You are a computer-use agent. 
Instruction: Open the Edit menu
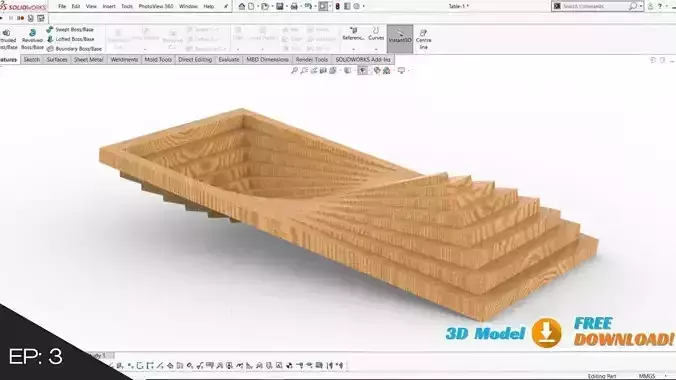[76, 6]
